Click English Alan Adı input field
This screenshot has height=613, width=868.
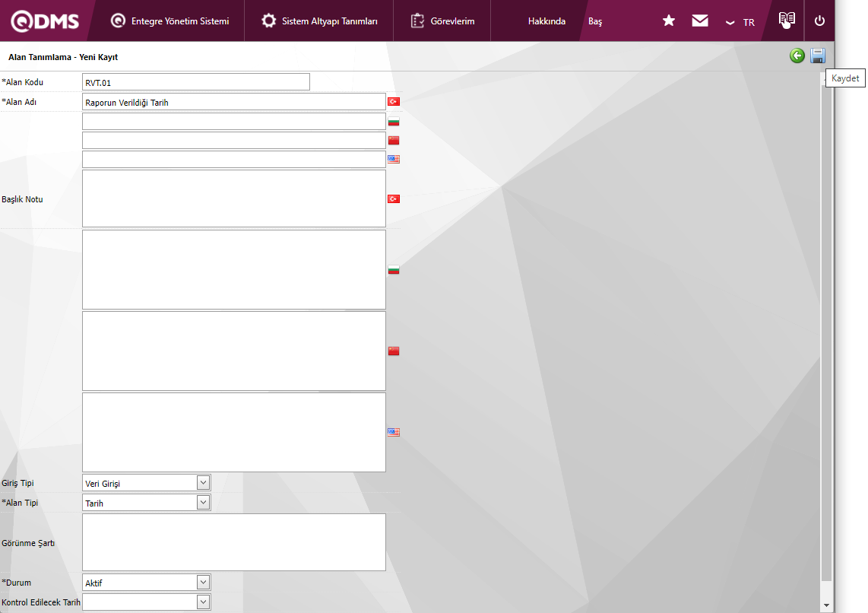(233, 159)
